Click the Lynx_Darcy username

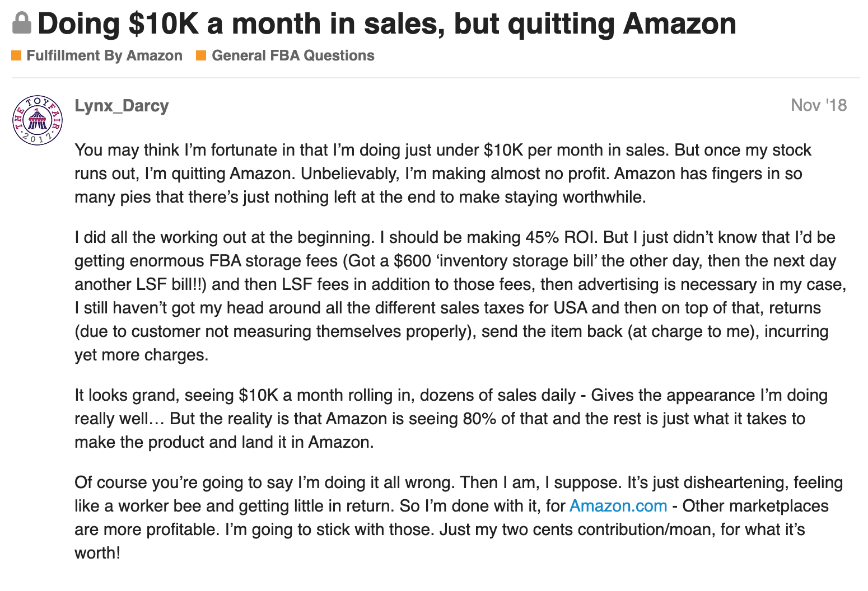tap(122, 106)
